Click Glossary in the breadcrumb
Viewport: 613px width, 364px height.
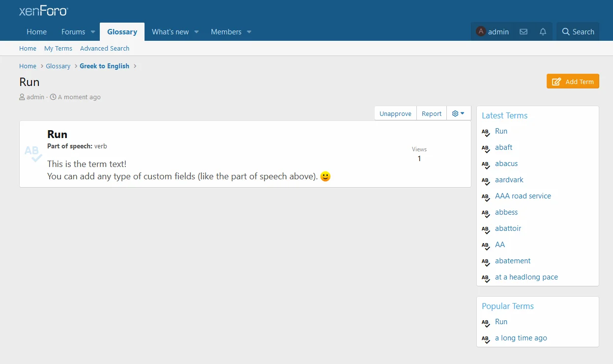58,66
